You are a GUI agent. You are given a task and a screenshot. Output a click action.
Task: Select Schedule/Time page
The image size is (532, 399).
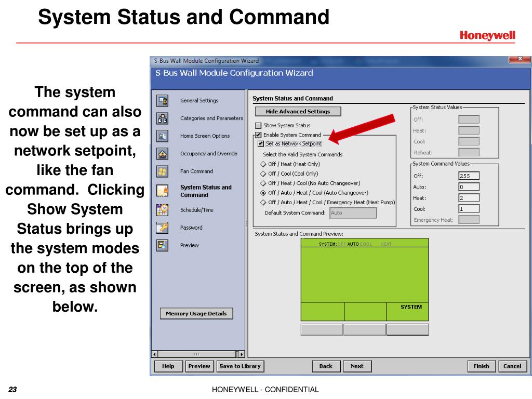197,210
